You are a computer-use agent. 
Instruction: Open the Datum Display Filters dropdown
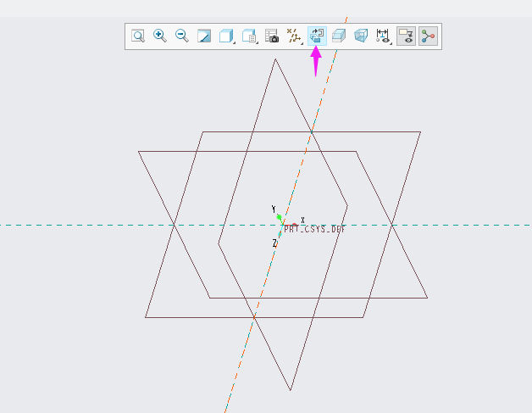[294, 36]
